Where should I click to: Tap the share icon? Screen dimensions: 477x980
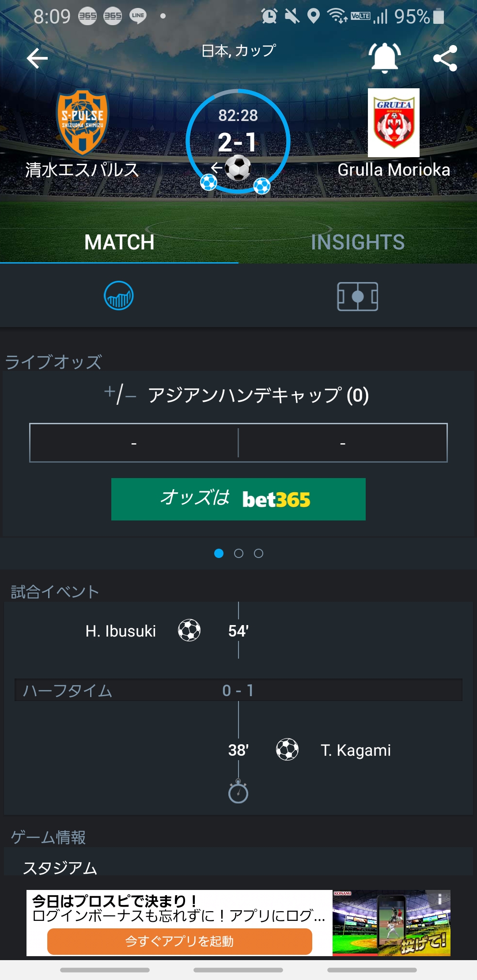coord(445,58)
